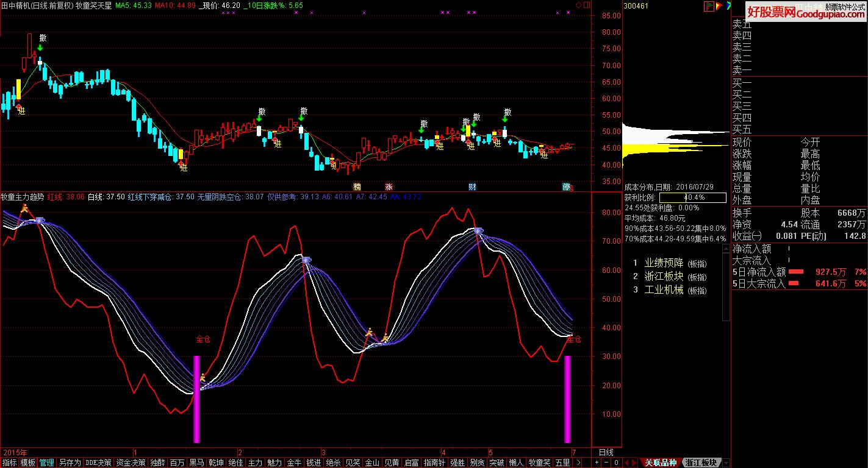Open the DDE决策 indicator tab
868x468 pixels.
click(x=99, y=463)
